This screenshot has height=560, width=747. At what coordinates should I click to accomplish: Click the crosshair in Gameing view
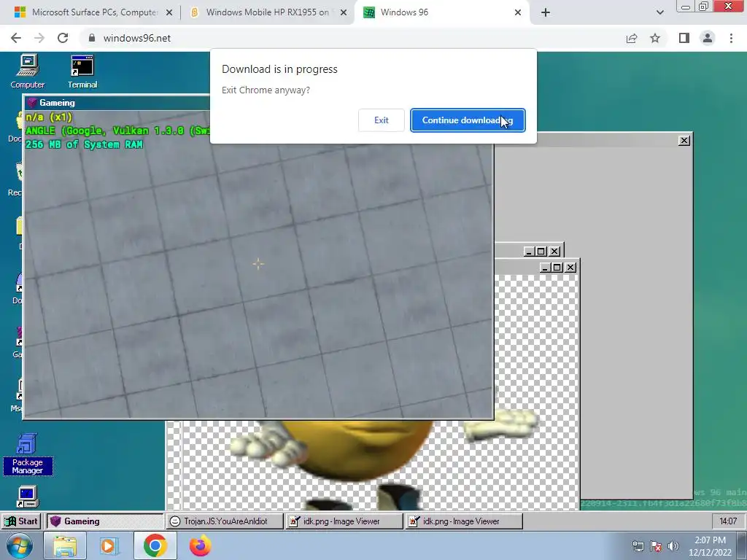tap(258, 264)
